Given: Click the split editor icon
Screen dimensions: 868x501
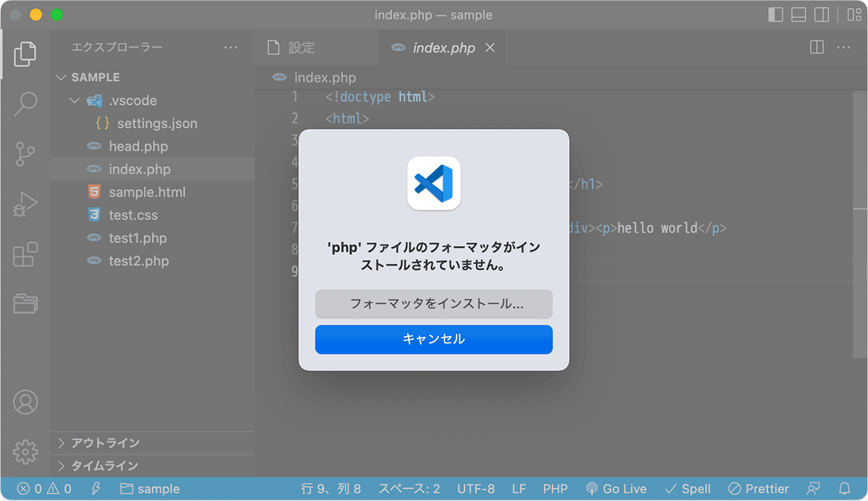Looking at the screenshot, I should [x=817, y=48].
